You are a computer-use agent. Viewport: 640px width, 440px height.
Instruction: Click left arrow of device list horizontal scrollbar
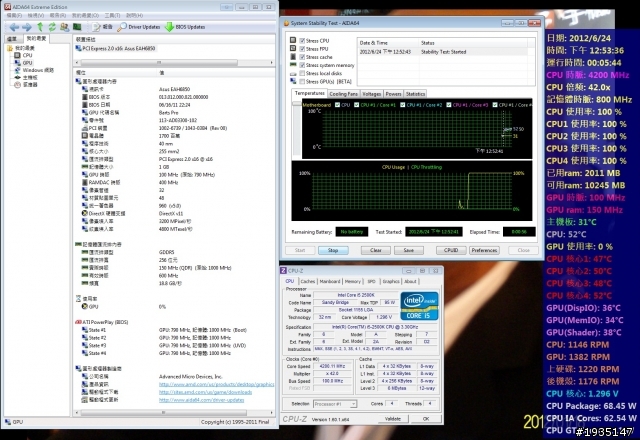click(x=77, y=62)
